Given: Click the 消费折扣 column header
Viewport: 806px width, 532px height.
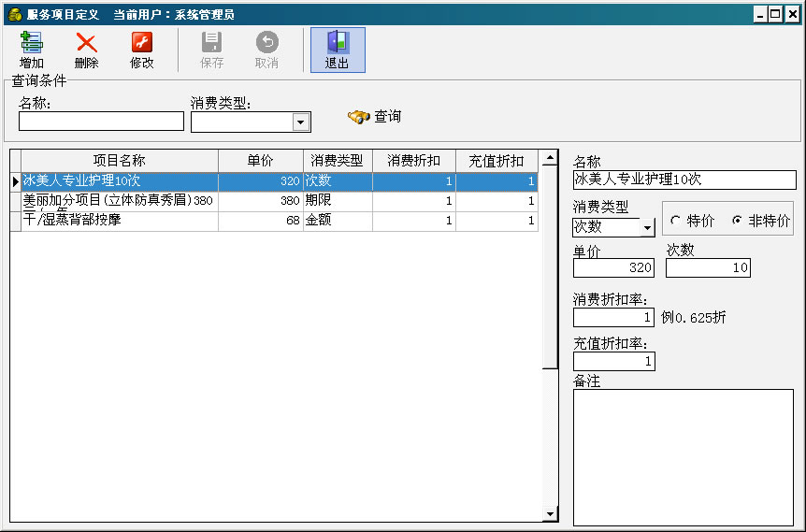Looking at the screenshot, I should coord(414,161).
